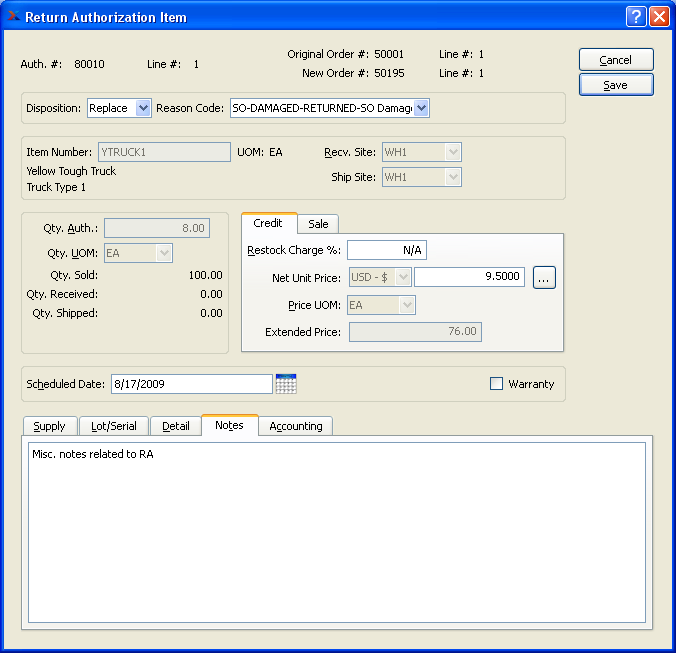Viewport: 676px width, 653px height.
Task: Switch to the Lot/Serial tab
Action: tap(113, 426)
